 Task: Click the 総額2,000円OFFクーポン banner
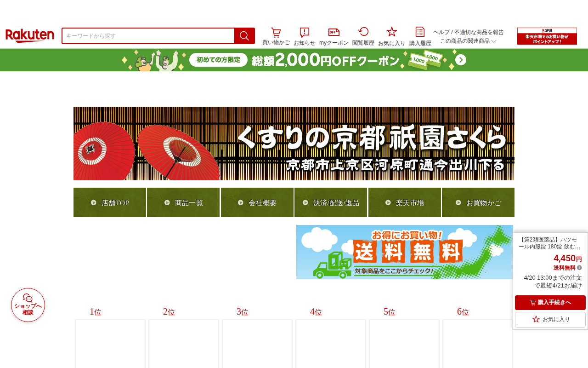(x=294, y=60)
